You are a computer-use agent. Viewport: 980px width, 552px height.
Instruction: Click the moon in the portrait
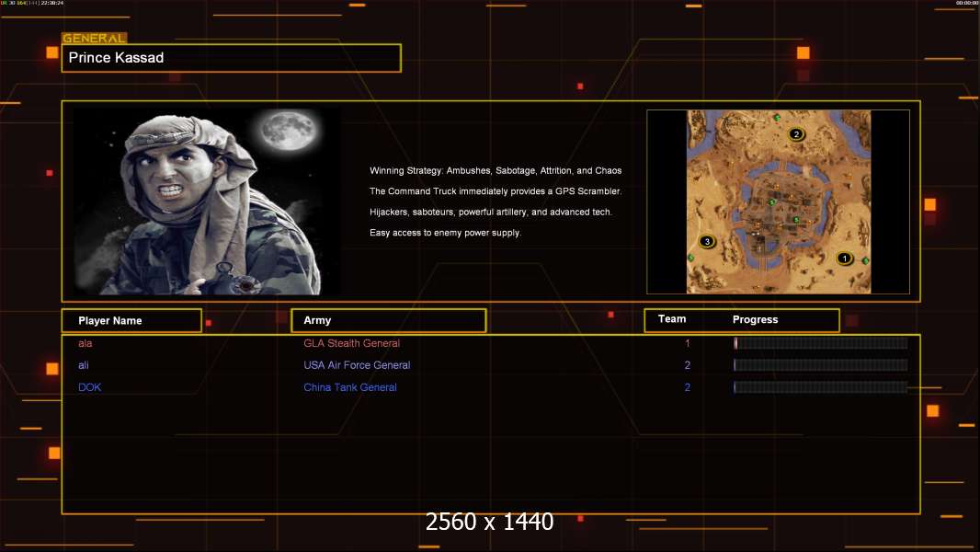pos(290,130)
